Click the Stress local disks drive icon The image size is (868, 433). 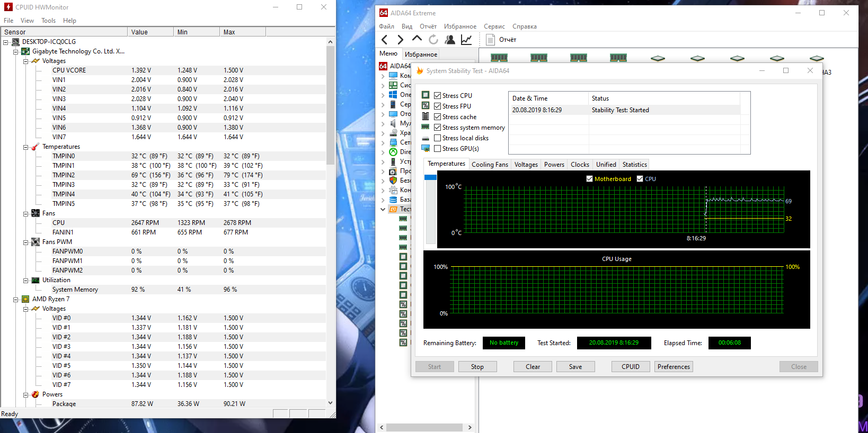click(x=426, y=138)
